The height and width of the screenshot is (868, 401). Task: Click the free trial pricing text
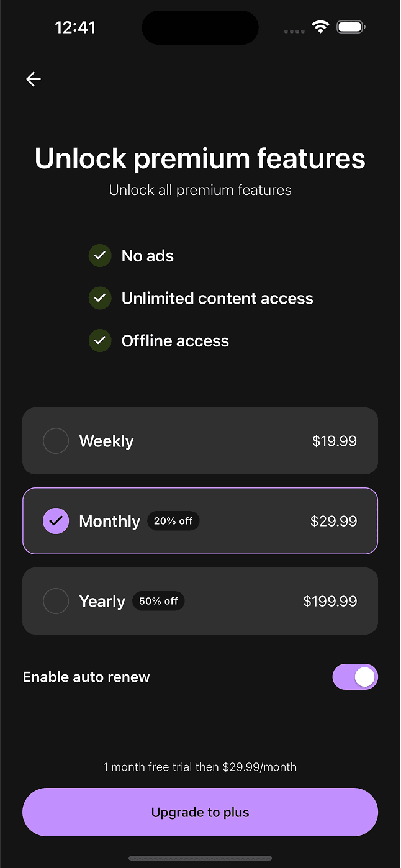(200, 767)
